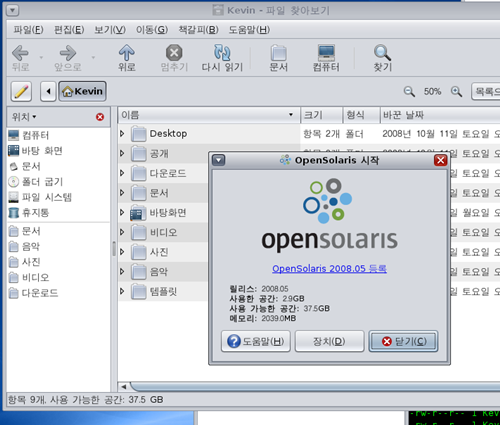Toggle the pencil location edit button
The width and height of the screenshot is (500, 425).
point(21,91)
